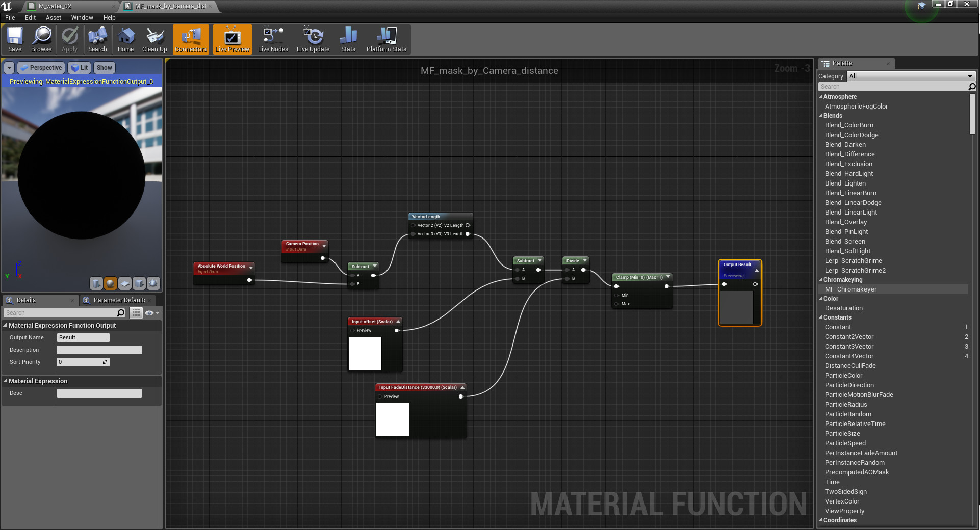
Task: Toggle Live Nodes updating
Action: point(272,39)
